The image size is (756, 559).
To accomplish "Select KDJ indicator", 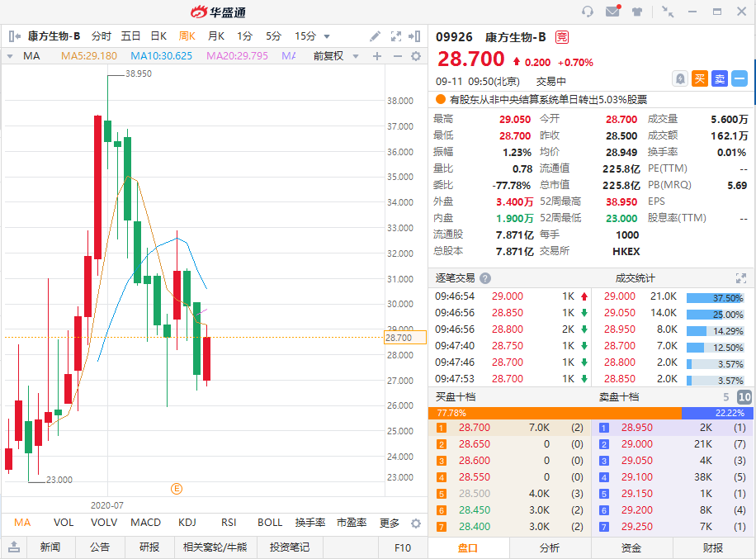I will click(187, 523).
